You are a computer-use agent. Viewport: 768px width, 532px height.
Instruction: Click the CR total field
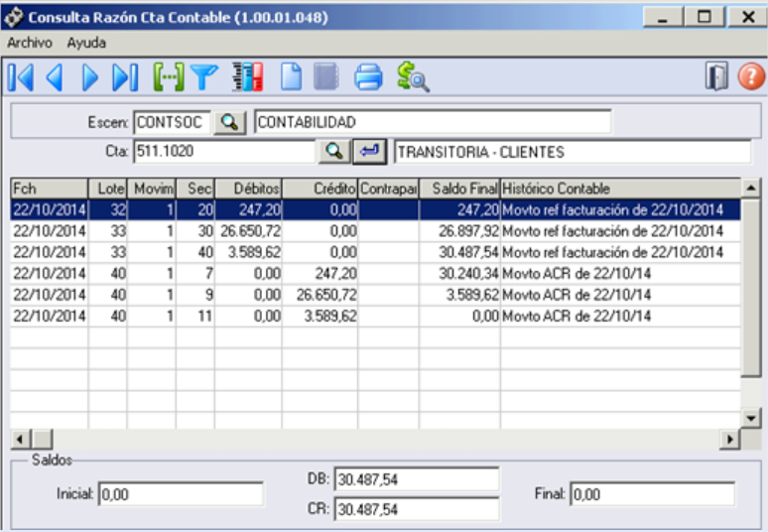click(417, 509)
